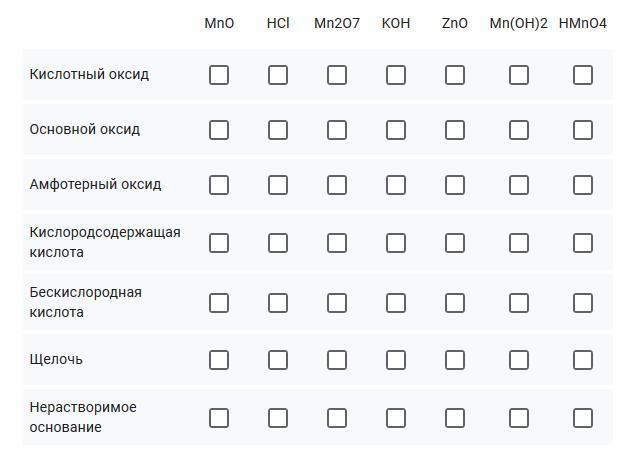Check Mn2O7 for Амфотерный оксид
The height and width of the screenshot is (472, 630).
point(337,185)
